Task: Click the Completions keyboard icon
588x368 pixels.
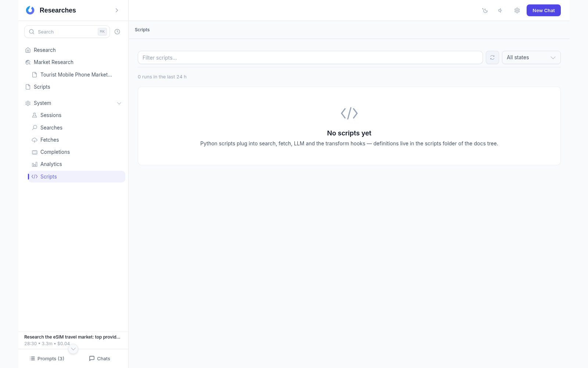Action: (35, 152)
